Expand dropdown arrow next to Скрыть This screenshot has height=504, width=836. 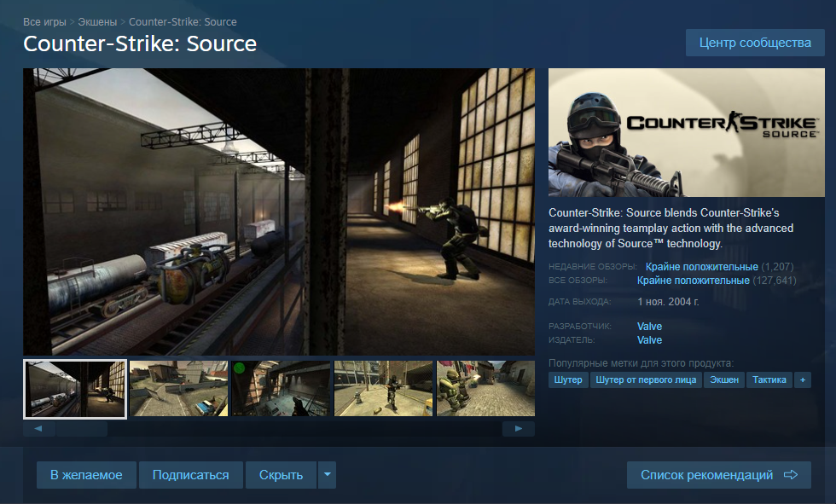click(x=328, y=475)
